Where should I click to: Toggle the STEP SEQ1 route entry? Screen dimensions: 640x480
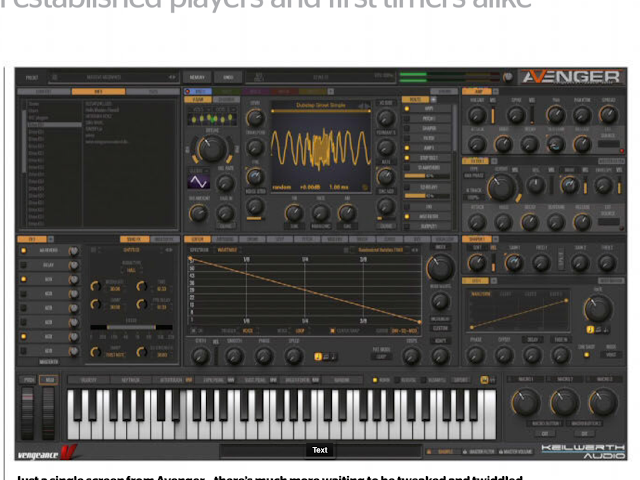pos(407,158)
